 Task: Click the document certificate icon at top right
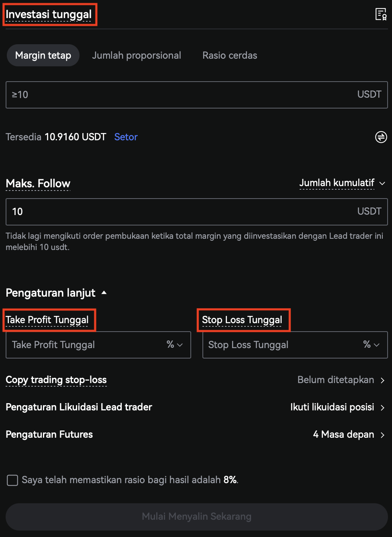[380, 14]
